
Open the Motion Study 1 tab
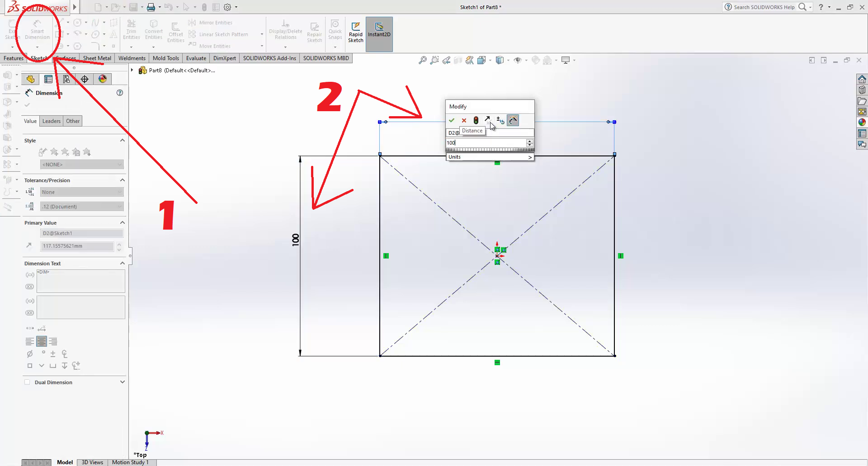(x=130, y=462)
